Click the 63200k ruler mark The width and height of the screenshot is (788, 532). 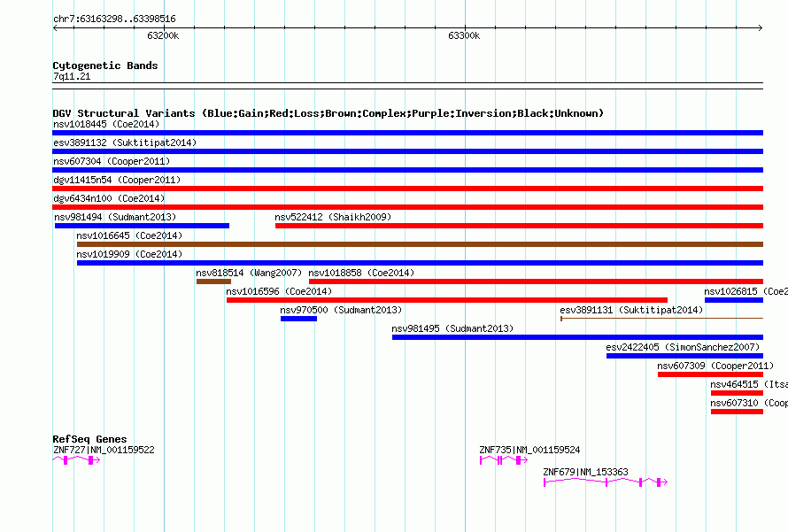point(163,36)
